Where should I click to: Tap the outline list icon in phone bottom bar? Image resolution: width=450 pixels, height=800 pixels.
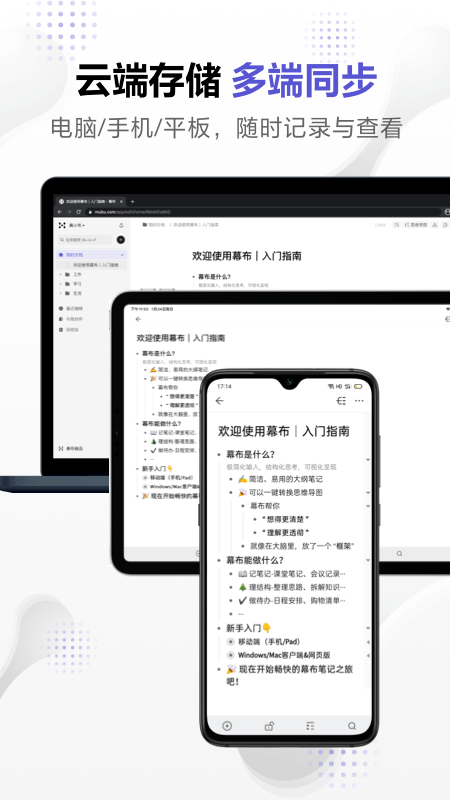[310, 726]
